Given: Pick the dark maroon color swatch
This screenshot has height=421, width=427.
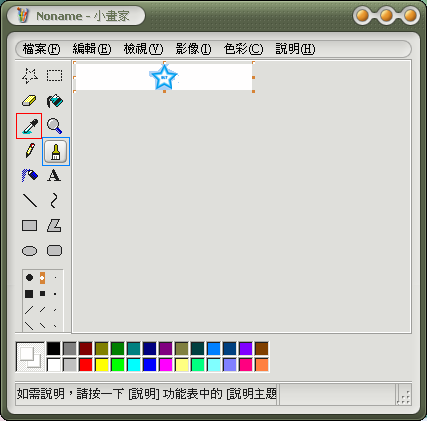Looking at the screenshot, I should [86, 349].
